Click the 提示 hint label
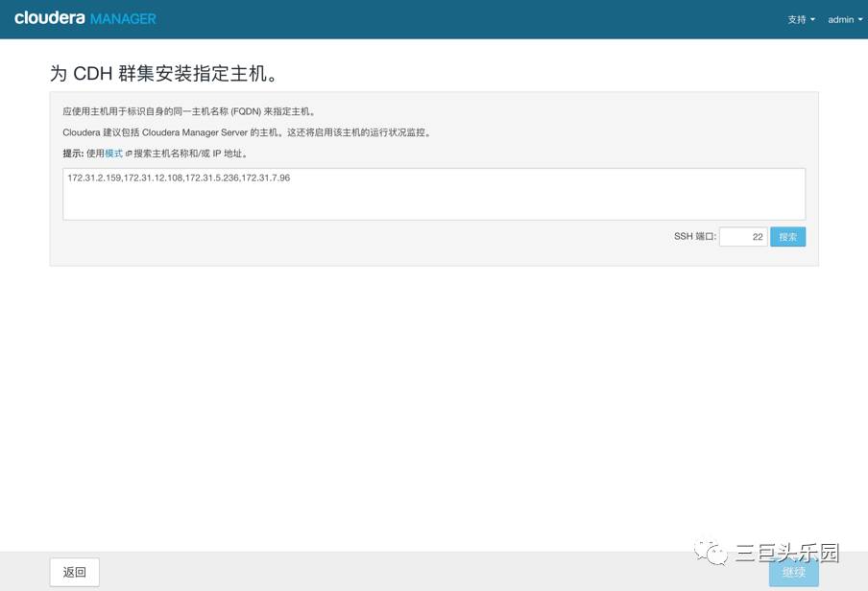The image size is (868, 591). [x=73, y=154]
